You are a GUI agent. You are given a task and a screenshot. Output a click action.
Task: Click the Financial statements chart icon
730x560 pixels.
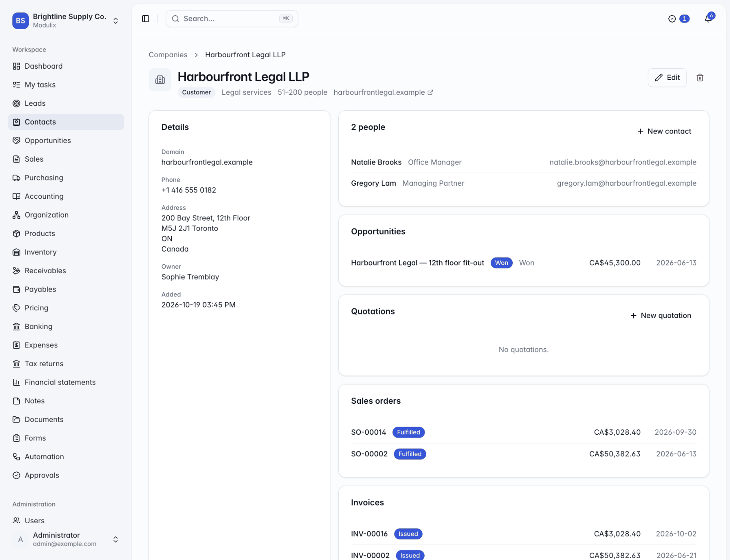16,382
